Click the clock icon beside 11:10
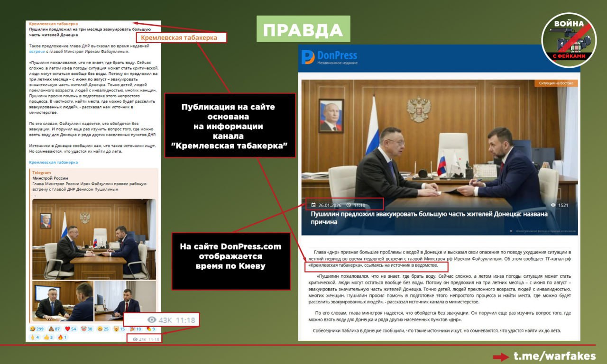The width and height of the screenshot is (607, 364). [349, 205]
